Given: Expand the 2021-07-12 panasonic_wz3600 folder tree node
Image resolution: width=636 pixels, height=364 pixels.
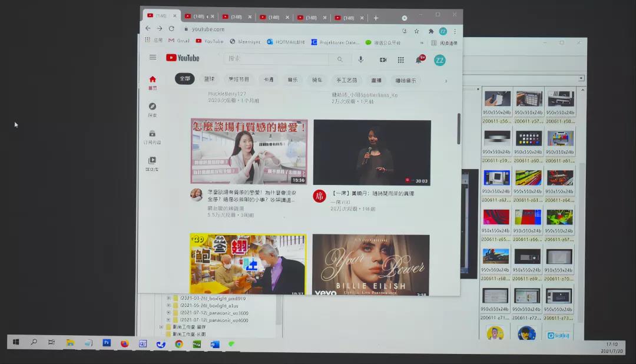Looking at the screenshot, I should 168,313.
